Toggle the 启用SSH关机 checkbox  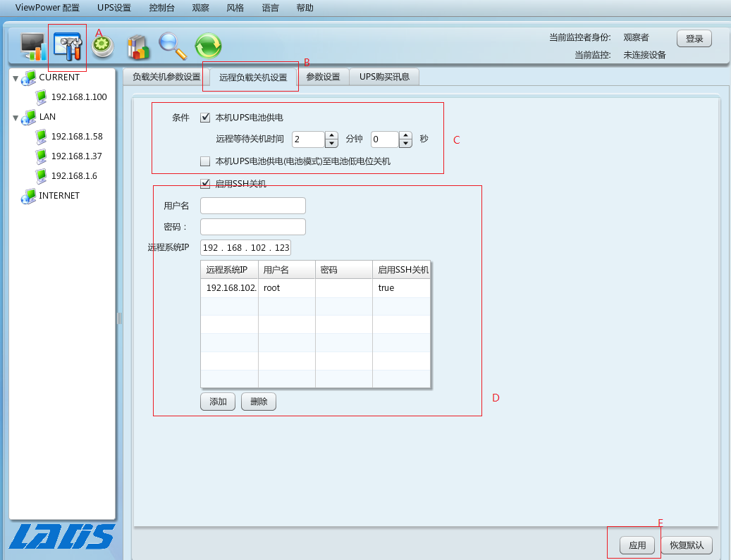pos(205,184)
